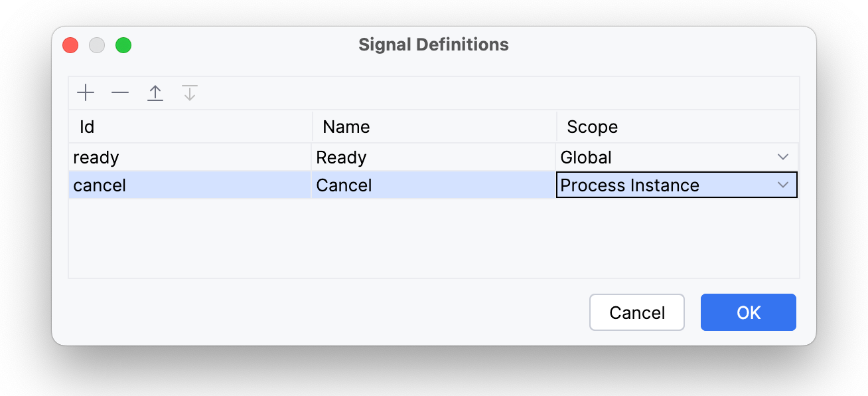Click the Cancel button
This screenshot has width=868, height=396.
coord(636,312)
